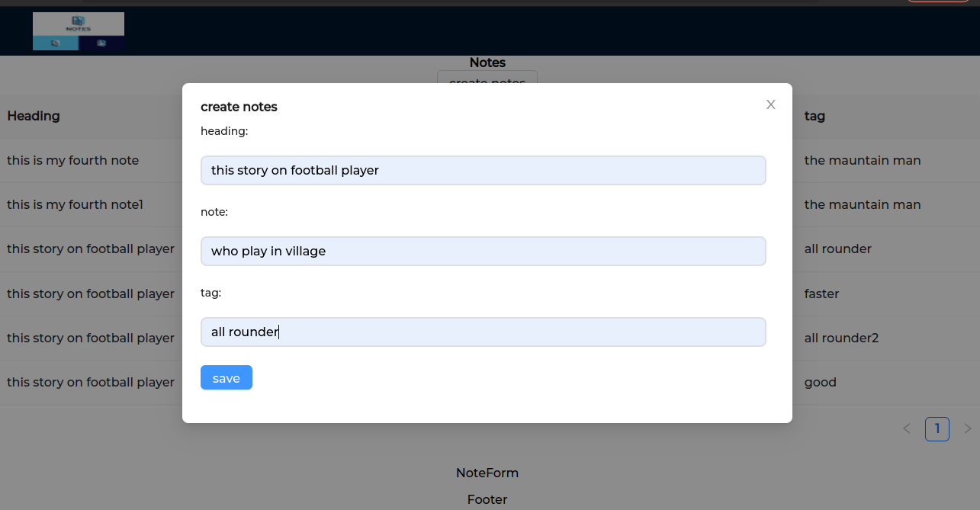Click the tag column header

click(x=814, y=116)
